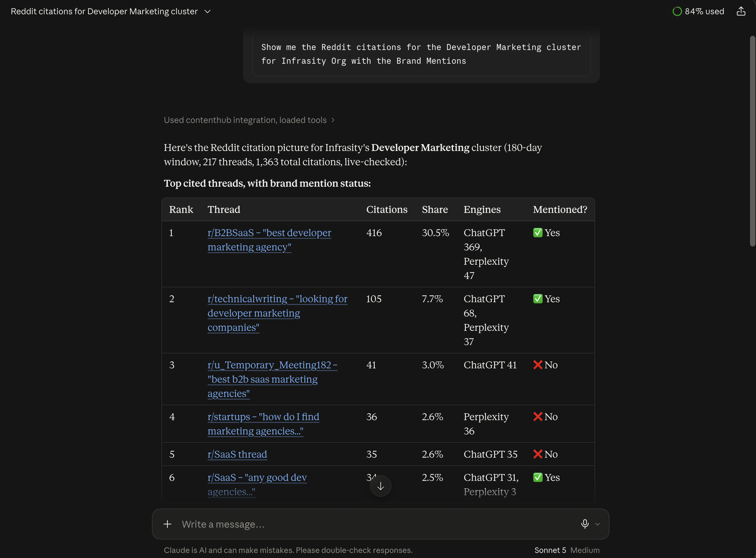Screen dimensions: 756x558
Task: Open the Sonnet 5 Medium model selector
Action: 567,550
